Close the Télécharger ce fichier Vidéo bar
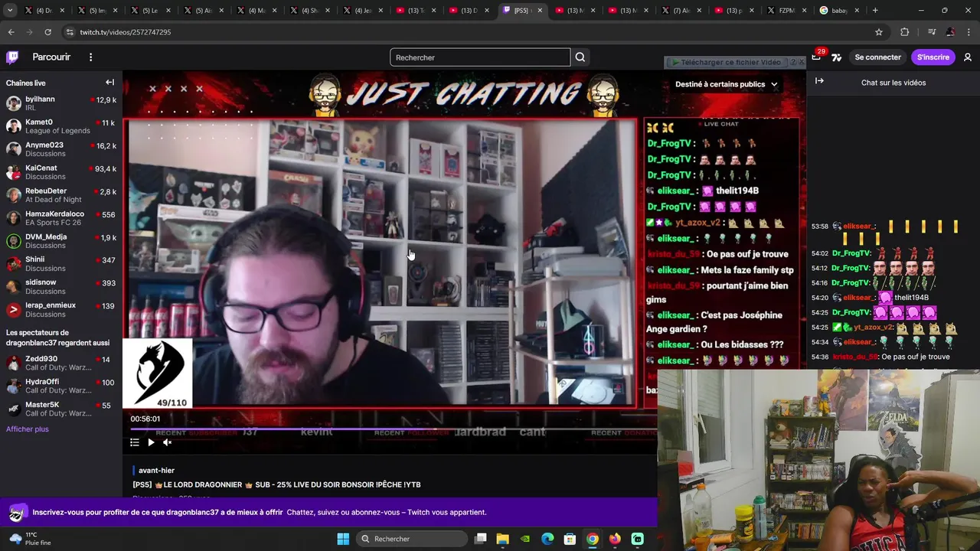980x551 pixels. (802, 62)
